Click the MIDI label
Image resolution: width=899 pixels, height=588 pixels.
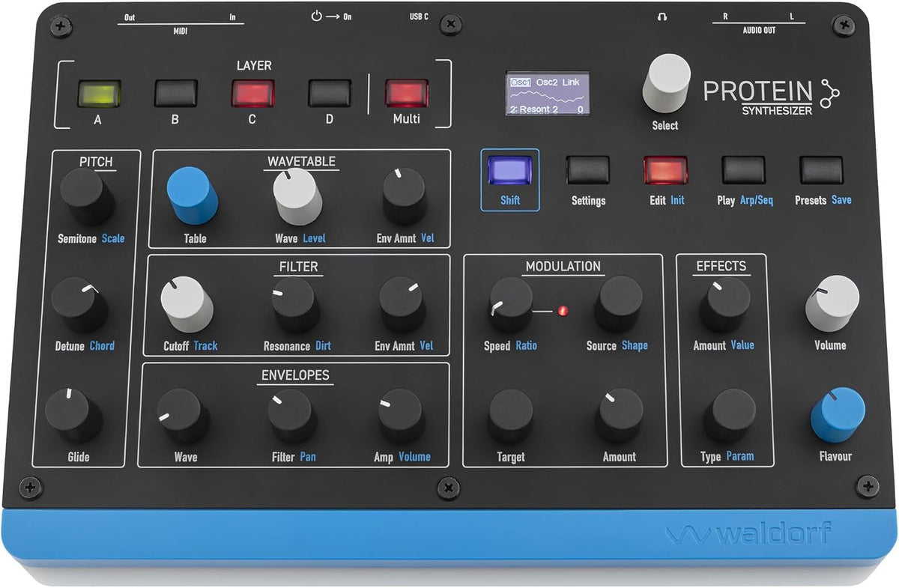(180, 31)
